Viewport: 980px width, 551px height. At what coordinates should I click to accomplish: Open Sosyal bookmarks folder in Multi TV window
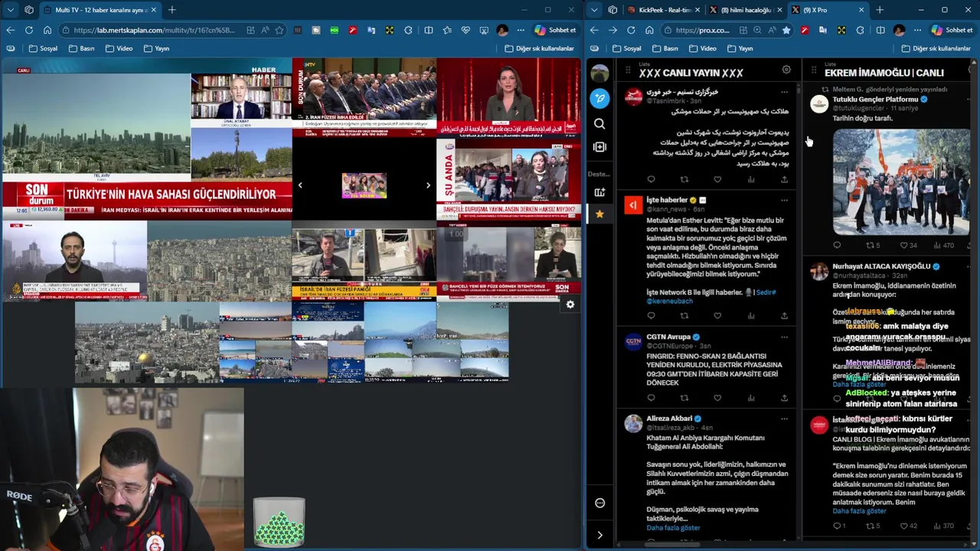click(43, 48)
